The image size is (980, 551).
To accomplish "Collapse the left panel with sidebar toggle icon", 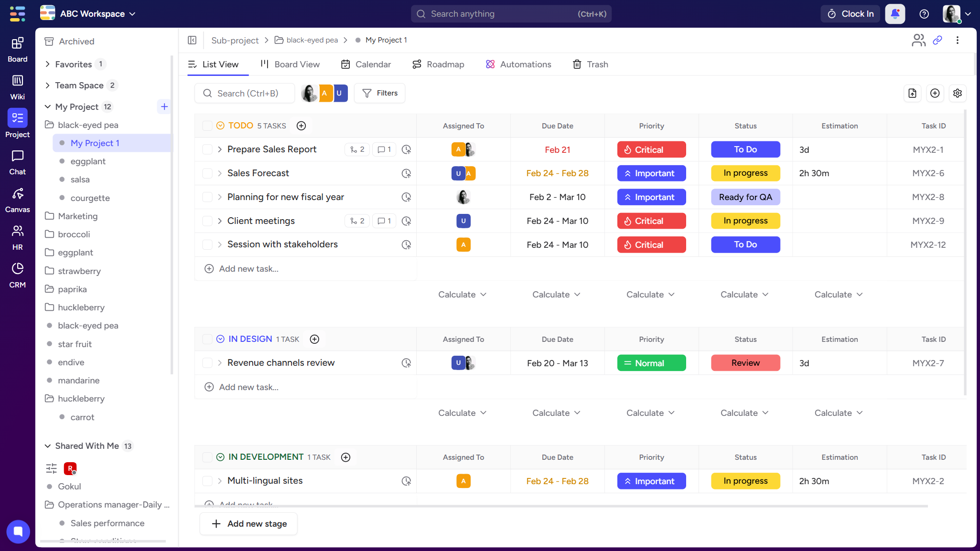I will [192, 40].
